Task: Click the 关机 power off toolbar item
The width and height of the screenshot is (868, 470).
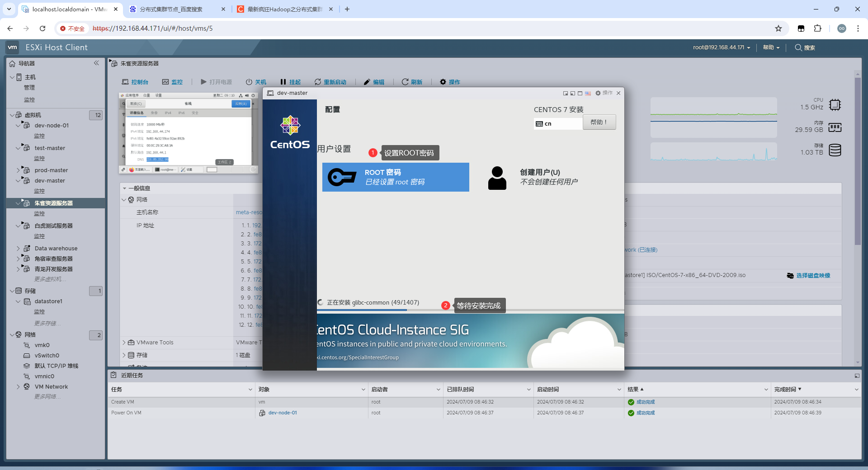Action: 256,82
